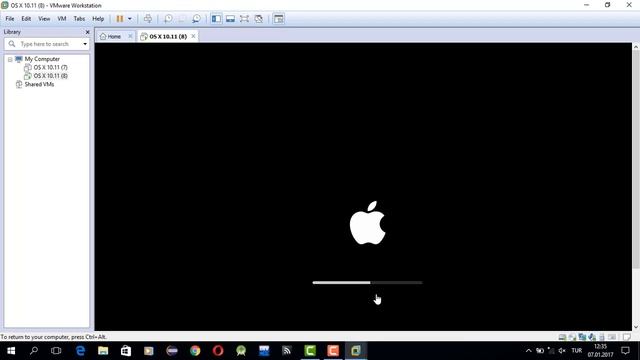Click the VMware Workstation taskbar icon
Screen dimensions: 640x360
pyautogui.click(x=356, y=351)
